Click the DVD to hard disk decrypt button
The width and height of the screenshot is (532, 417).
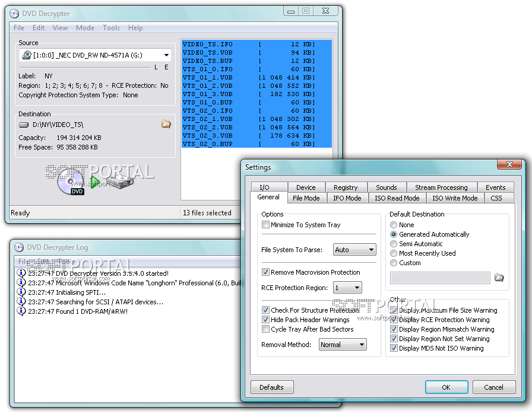95,181
